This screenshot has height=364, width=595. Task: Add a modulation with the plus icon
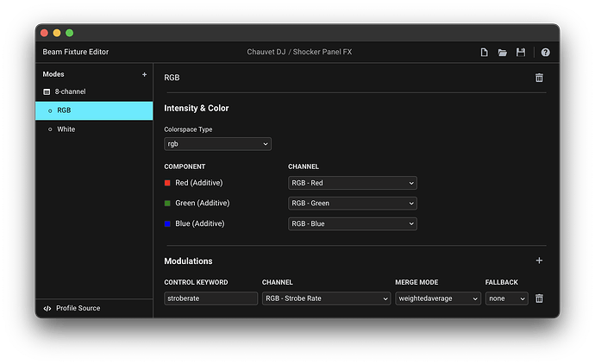coord(539,260)
